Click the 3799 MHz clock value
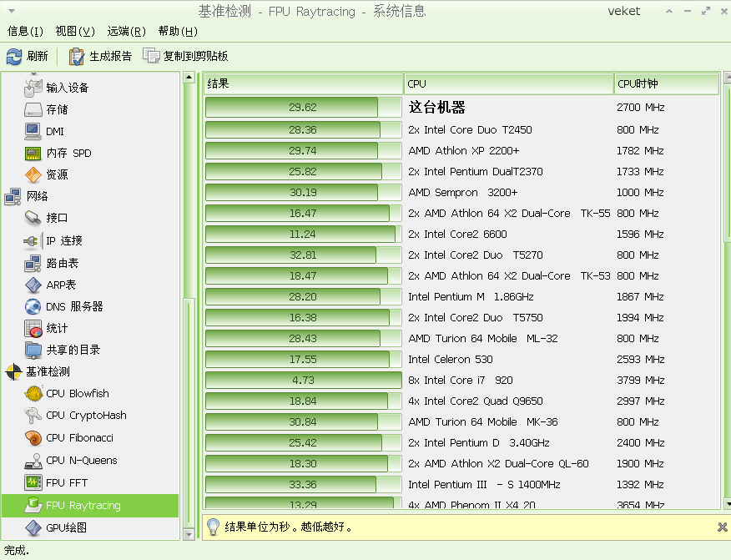Screen dimensions: 731x560 (x=641, y=381)
